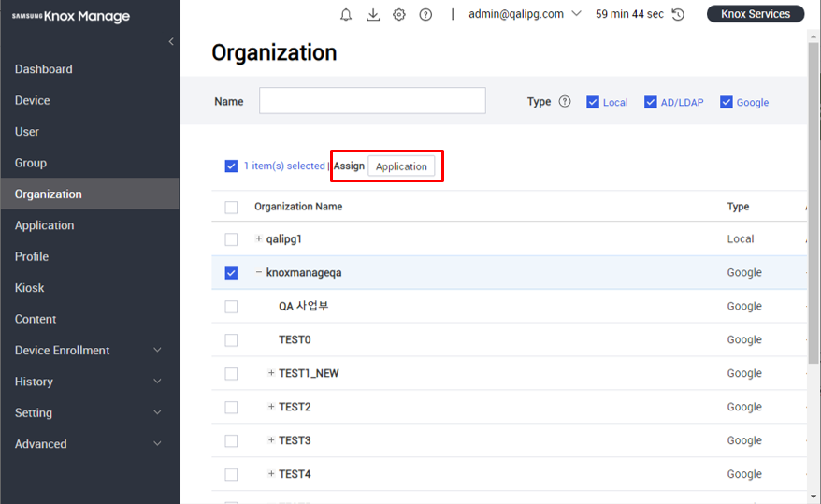
Task: Select the TEST1_NEW organization name
Action: coord(309,373)
